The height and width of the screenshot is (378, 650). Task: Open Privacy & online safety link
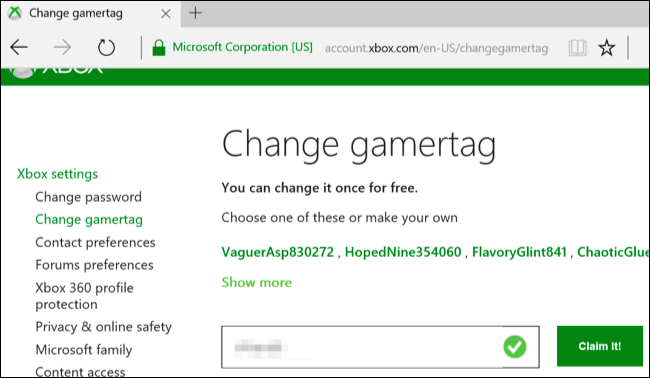point(103,327)
